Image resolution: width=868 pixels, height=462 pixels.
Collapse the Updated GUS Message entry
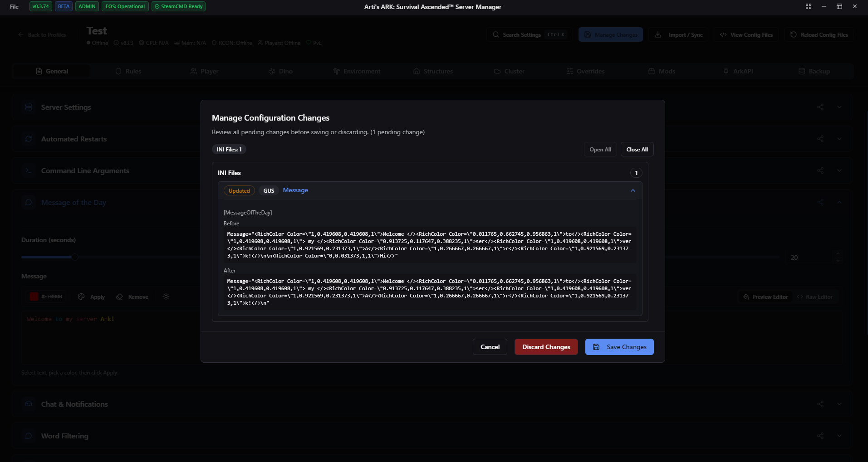pyautogui.click(x=633, y=190)
